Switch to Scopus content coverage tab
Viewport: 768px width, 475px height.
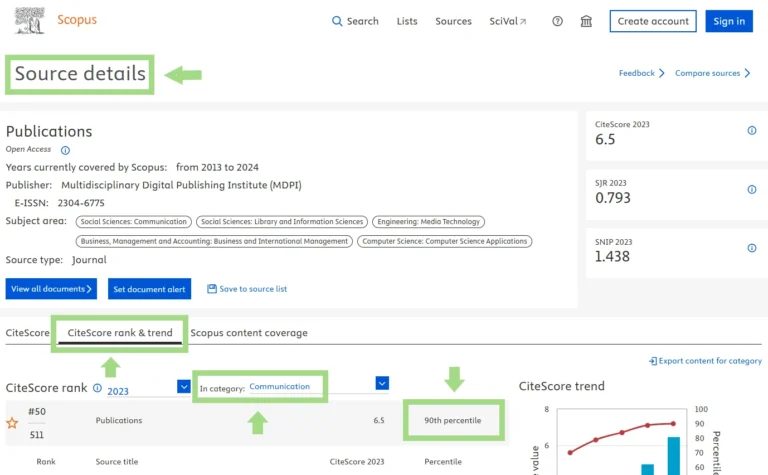[x=249, y=333]
